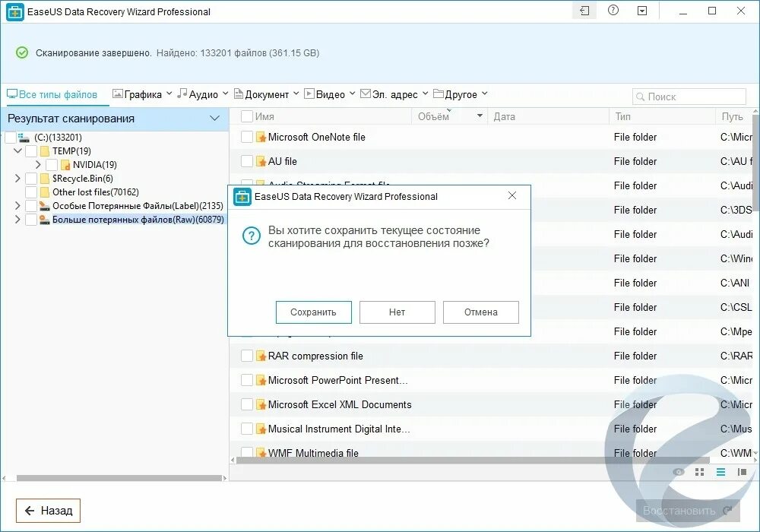The width and height of the screenshot is (760, 532).
Task: Check the Microsoft Excel XML Documents checkbox
Action: (247, 404)
